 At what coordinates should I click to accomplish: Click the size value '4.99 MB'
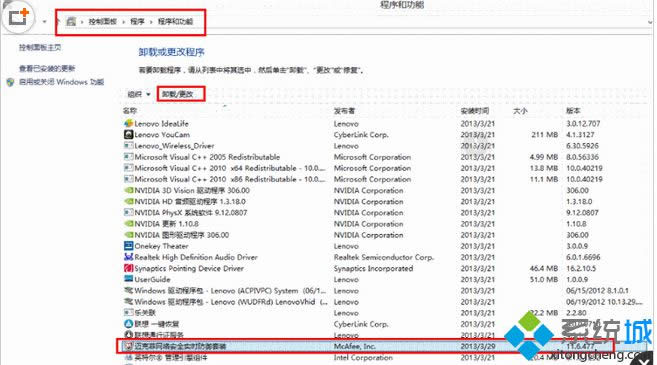(x=544, y=157)
